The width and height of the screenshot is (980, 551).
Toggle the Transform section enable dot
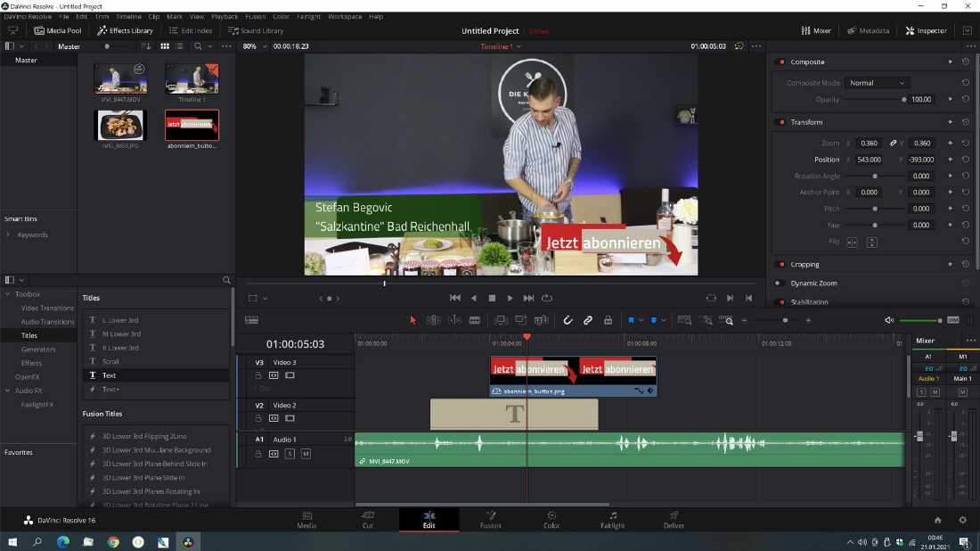[780, 122]
